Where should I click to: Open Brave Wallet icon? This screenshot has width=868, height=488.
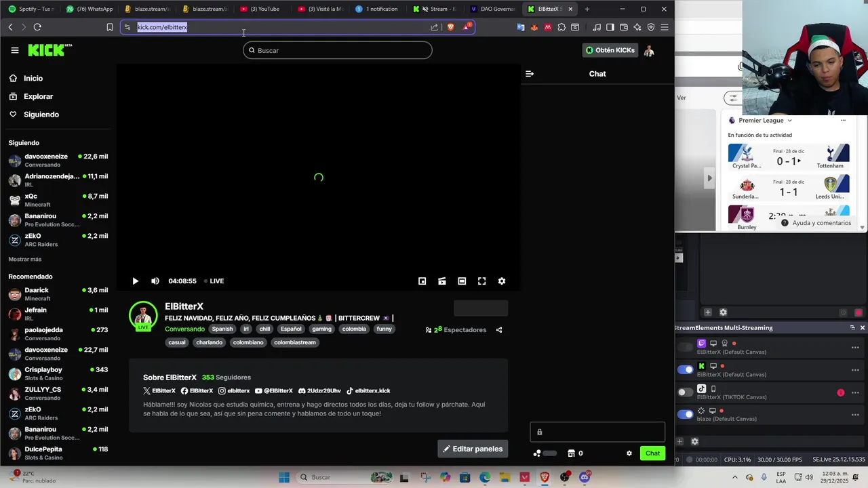point(624,27)
